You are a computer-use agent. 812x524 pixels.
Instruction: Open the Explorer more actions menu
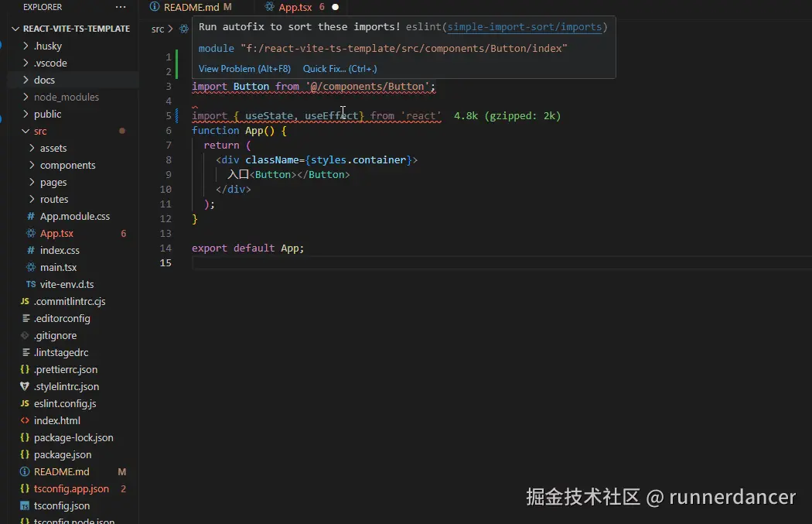121,7
